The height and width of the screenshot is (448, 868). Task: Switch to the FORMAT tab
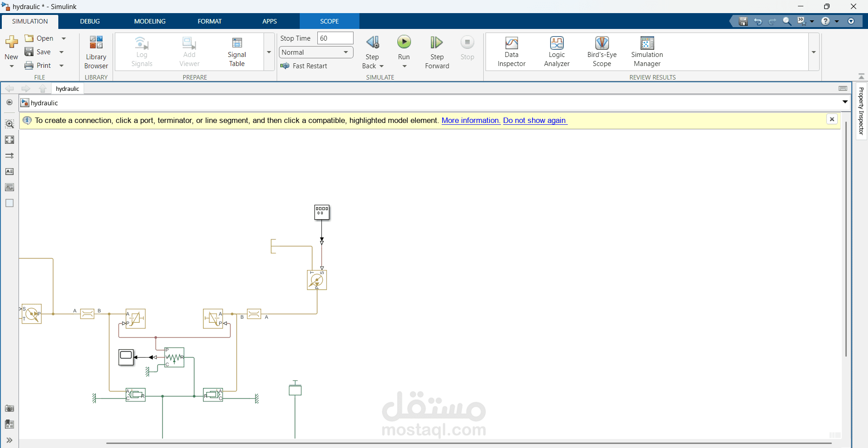210,21
